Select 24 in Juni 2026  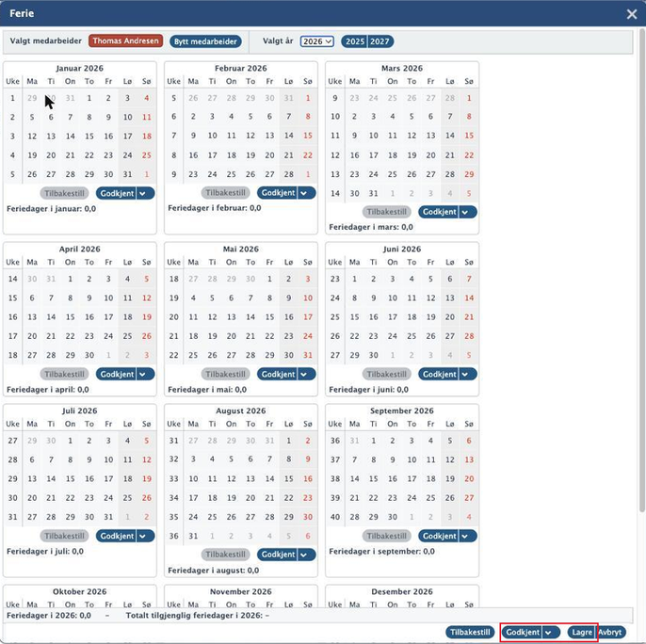point(393,336)
